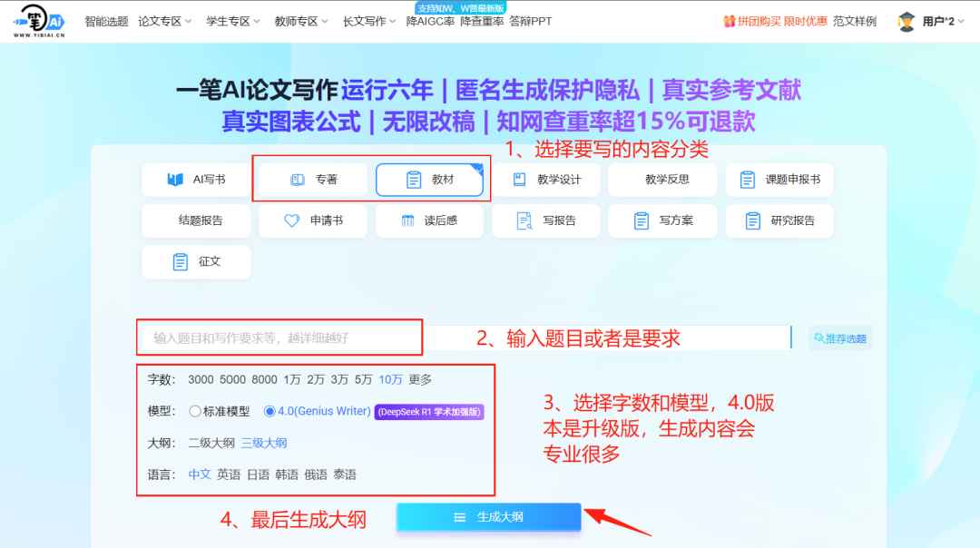Click the 课题申报书 document icon
980x548 pixels.
748,180
